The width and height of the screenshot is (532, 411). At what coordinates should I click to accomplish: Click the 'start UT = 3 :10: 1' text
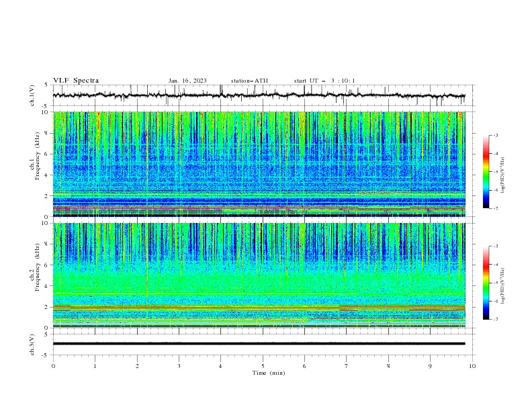pos(324,81)
